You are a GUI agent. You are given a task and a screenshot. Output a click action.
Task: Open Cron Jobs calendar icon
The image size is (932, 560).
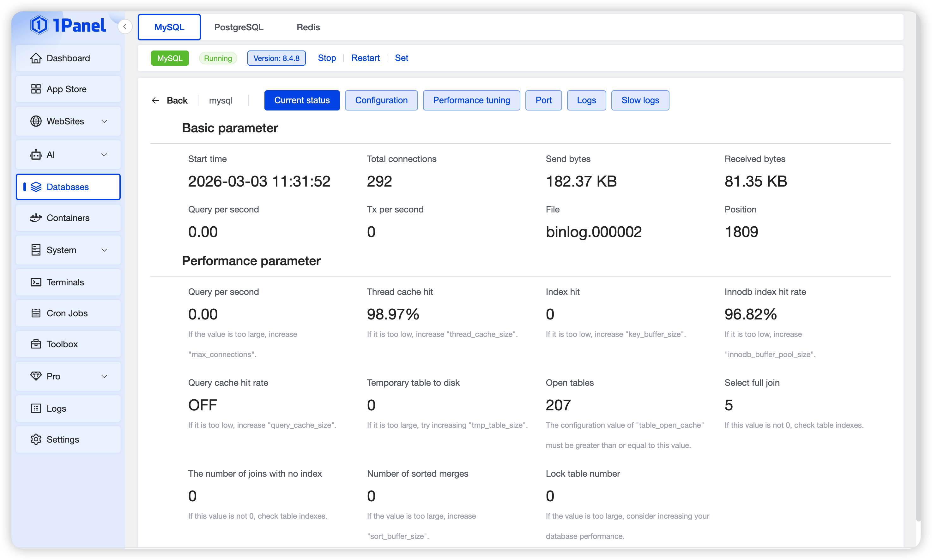click(36, 313)
